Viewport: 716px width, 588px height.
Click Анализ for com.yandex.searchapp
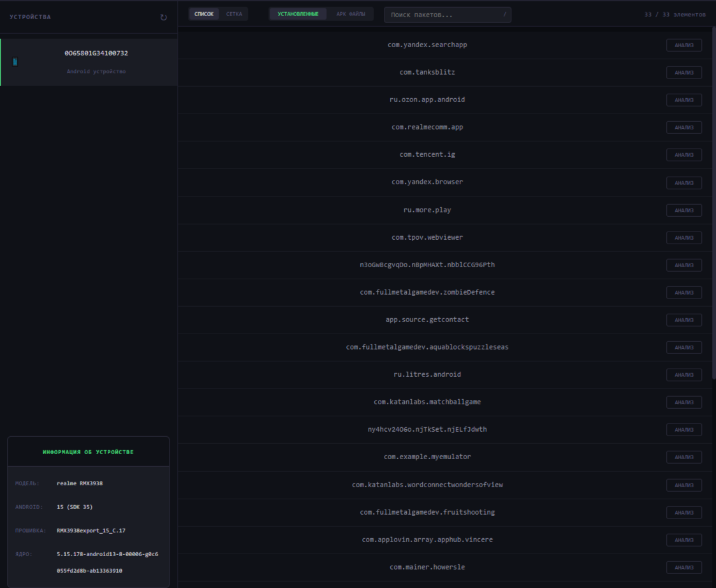click(683, 45)
